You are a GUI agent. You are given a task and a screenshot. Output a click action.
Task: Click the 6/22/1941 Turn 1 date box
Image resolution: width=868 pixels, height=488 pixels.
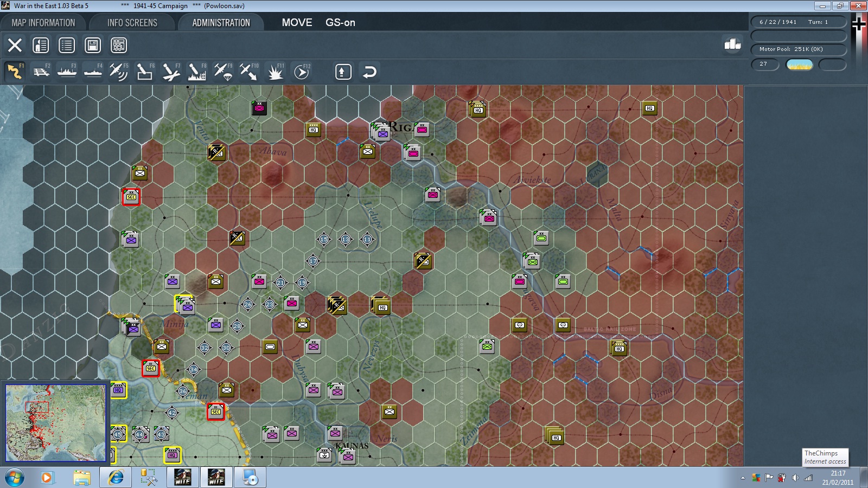click(799, 22)
